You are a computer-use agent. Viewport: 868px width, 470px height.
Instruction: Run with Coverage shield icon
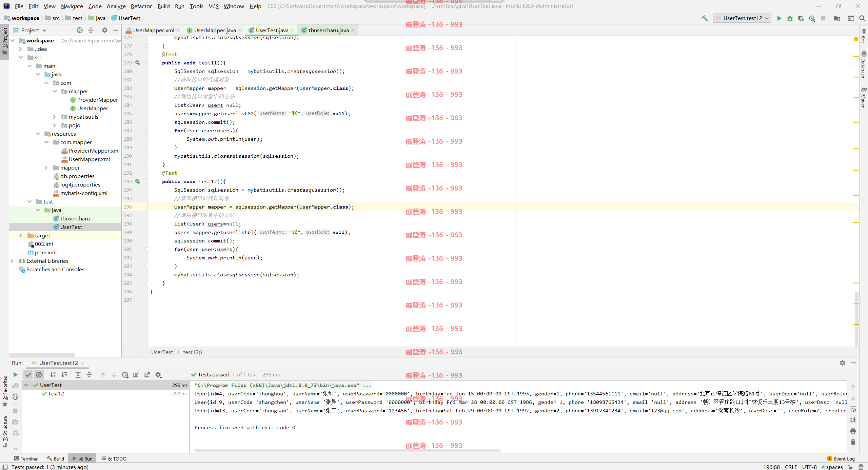801,18
